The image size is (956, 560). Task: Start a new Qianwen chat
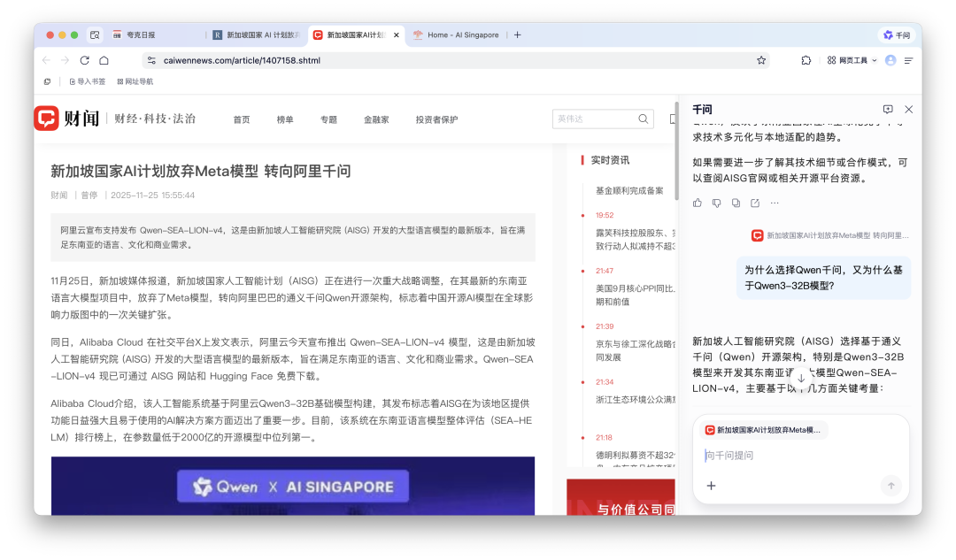coord(888,109)
